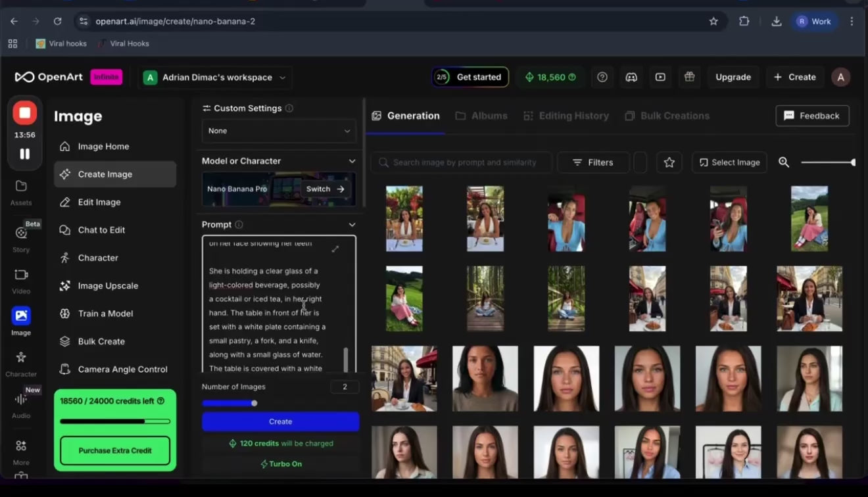Click Purchase Extra Credit button
This screenshot has width=868, height=497.
(x=115, y=451)
